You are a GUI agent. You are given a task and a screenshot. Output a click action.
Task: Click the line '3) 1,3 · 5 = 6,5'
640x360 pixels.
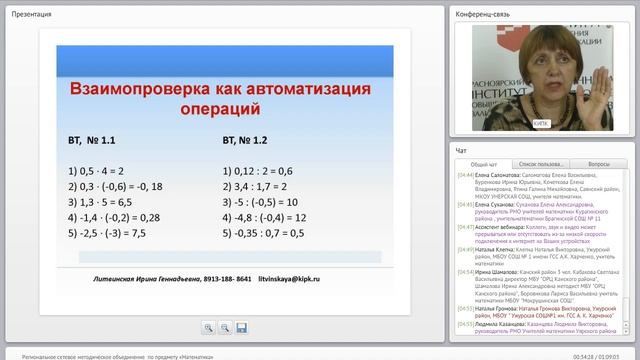100,202
